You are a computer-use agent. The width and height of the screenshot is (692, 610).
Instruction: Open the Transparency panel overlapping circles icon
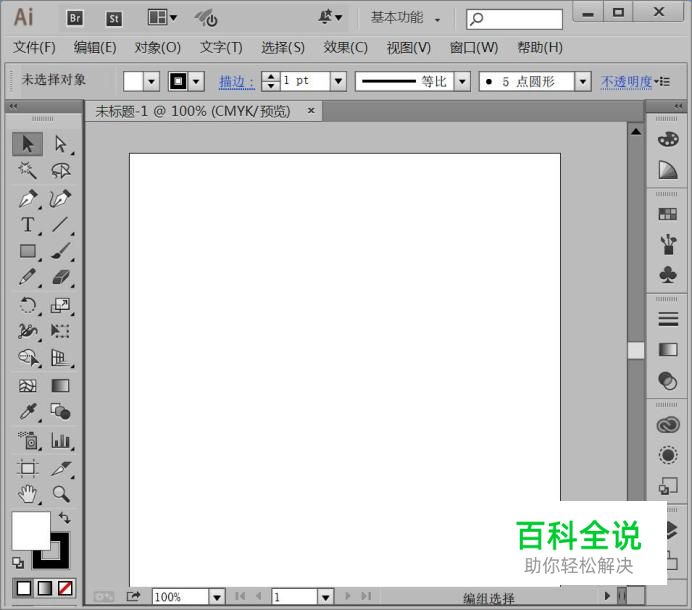pyautogui.click(x=668, y=381)
